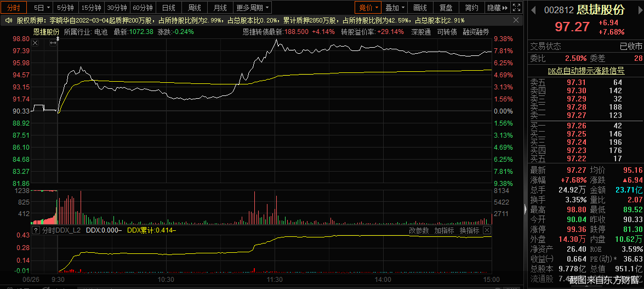Viewport: 644px width, 289px height.
Task: Click the X icon at chart top-left
Action: 36,42
